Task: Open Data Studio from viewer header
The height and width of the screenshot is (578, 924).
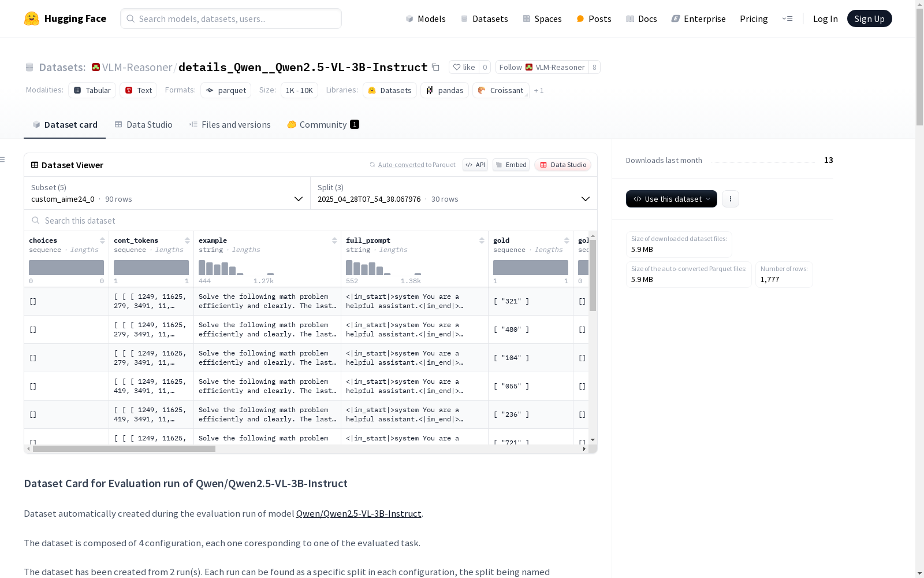Action: click(x=562, y=165)
